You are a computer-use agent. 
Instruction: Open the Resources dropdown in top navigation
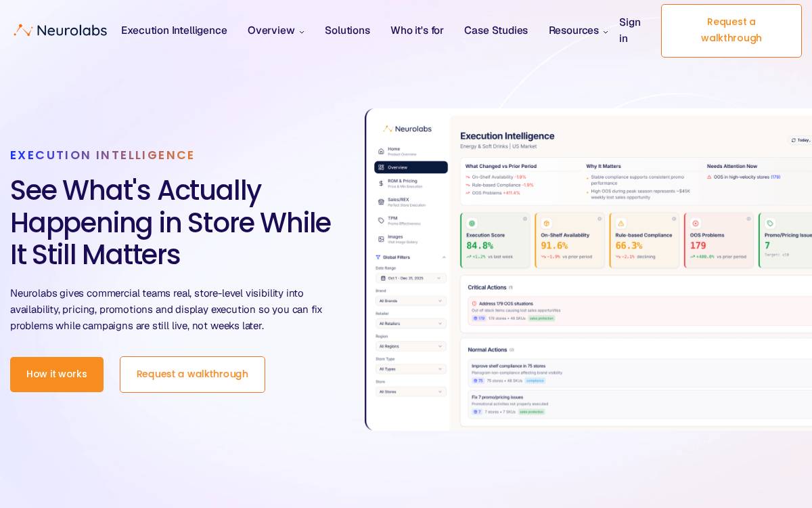coord(579,30)
